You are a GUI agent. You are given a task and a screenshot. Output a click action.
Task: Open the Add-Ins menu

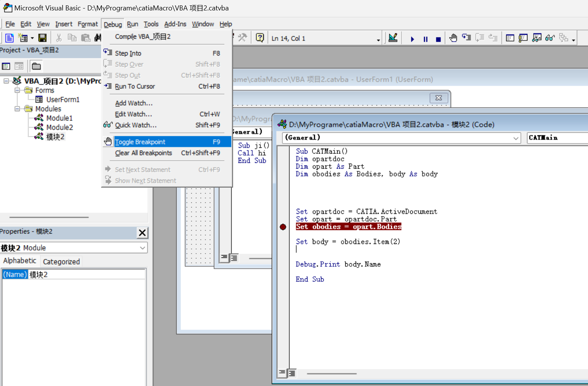coord(175,24)
